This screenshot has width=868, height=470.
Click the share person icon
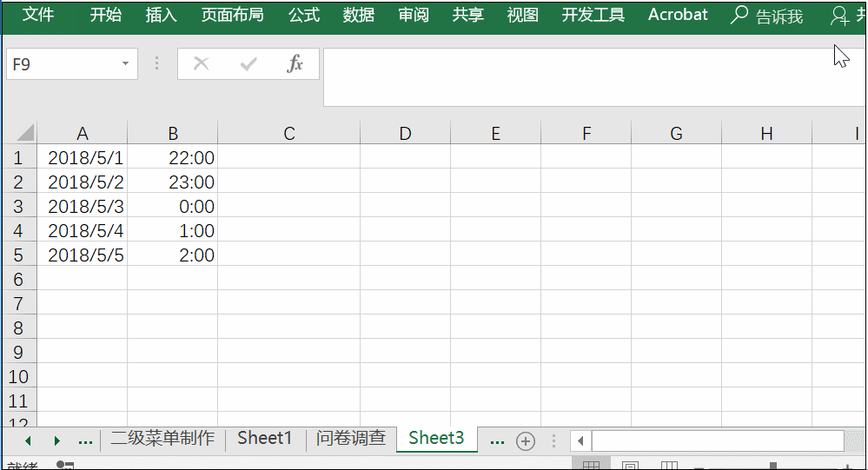pos(839,16)
